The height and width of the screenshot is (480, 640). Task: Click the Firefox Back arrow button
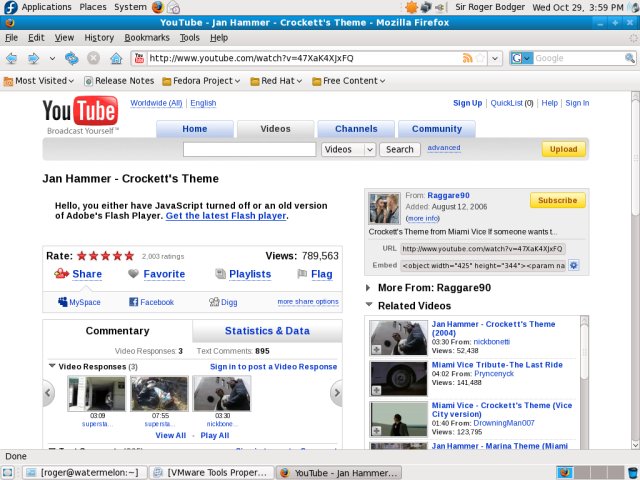(x=11, y=58)
